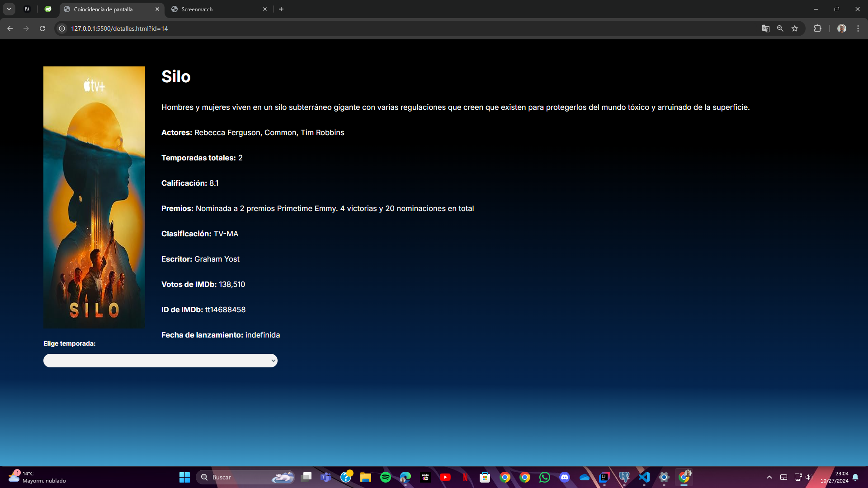Click the Escritor Graham Yost text
Viewport: 868px width, 488px height.
[x=200, y=259]
